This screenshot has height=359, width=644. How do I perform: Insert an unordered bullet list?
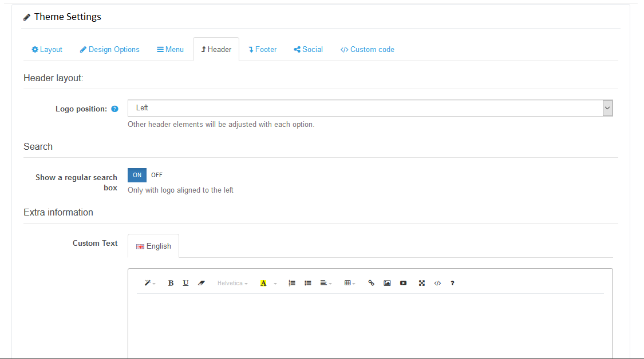(x=308, y=283)
